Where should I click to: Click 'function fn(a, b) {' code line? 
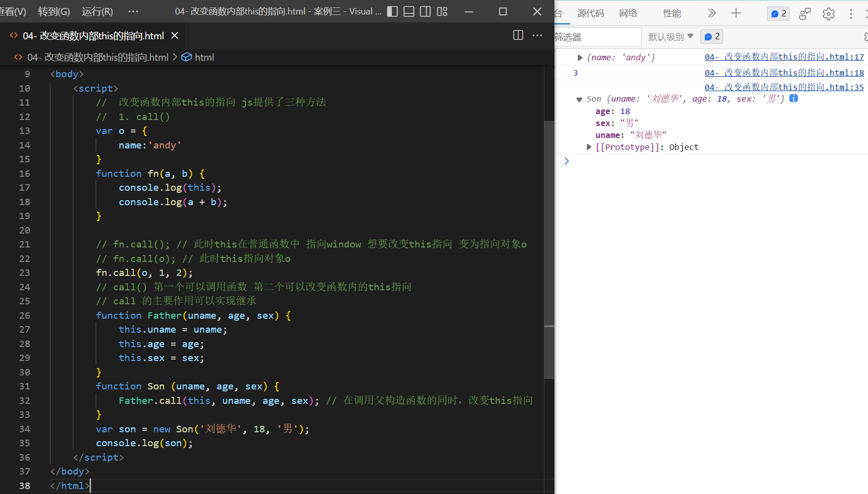150,173
